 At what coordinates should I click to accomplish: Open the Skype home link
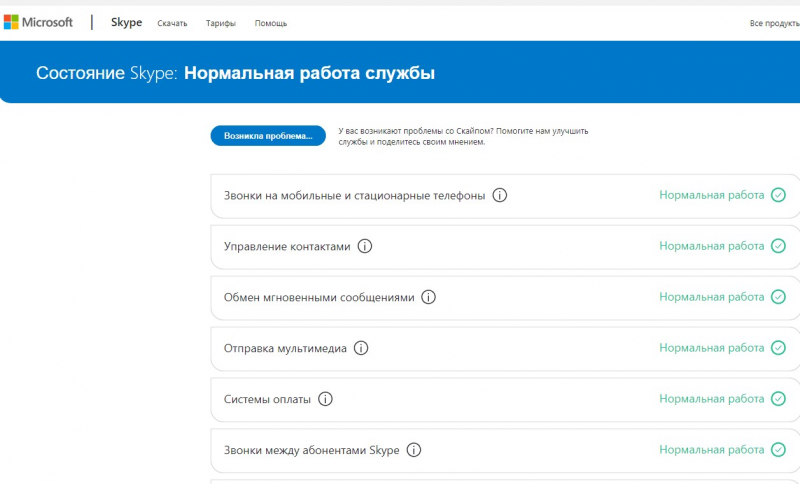point(127,23)
